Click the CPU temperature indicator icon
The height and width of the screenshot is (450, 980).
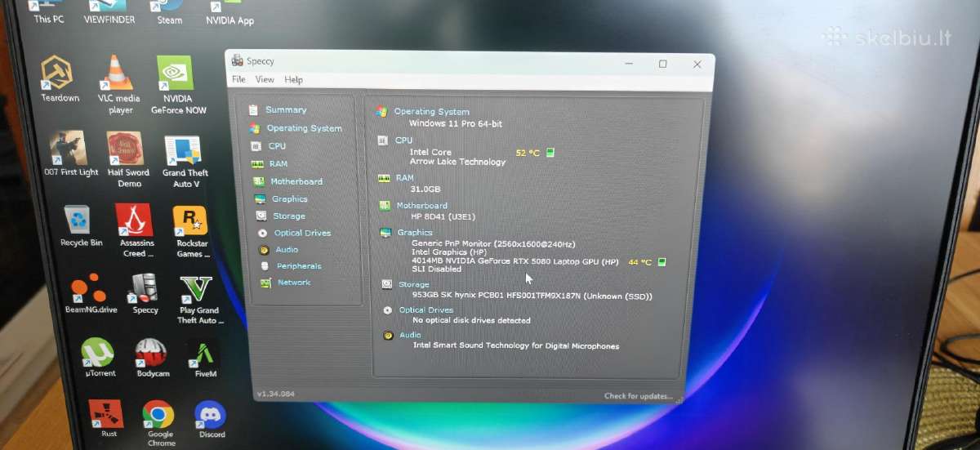tap(550, 153)
